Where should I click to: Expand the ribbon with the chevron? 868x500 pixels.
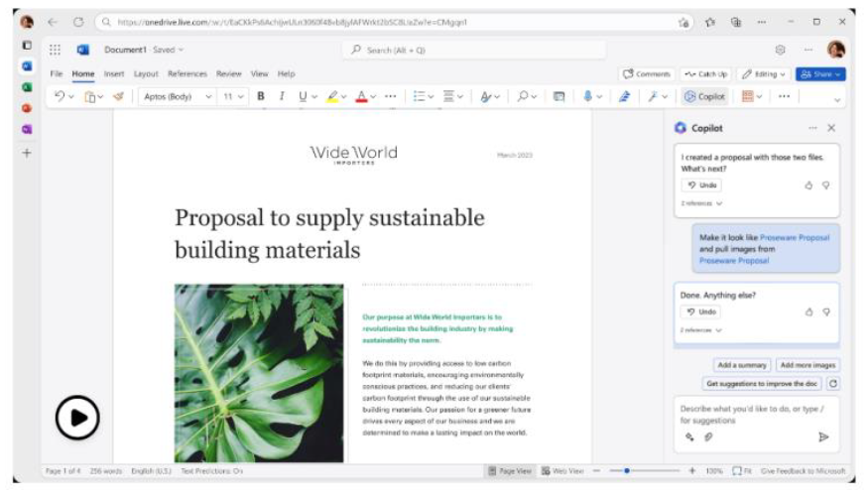(837, 100)
